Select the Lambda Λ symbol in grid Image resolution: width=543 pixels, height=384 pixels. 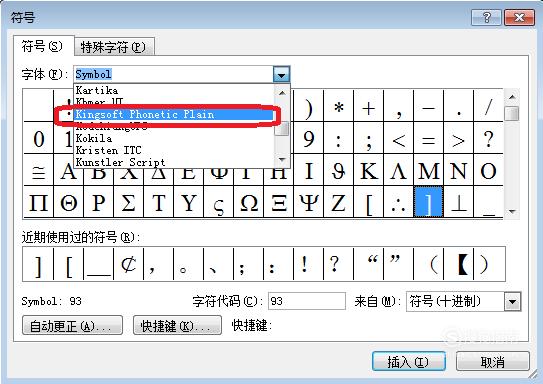tap(399, 170)
